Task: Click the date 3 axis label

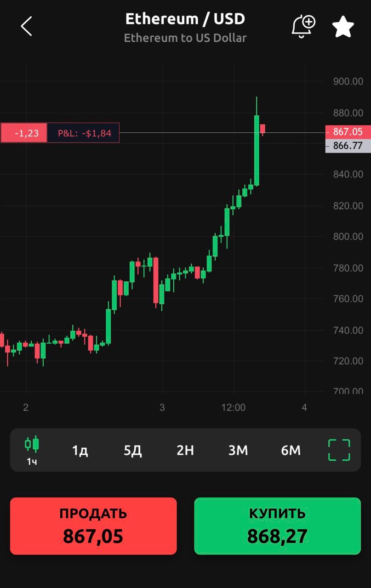Action: 162,407
